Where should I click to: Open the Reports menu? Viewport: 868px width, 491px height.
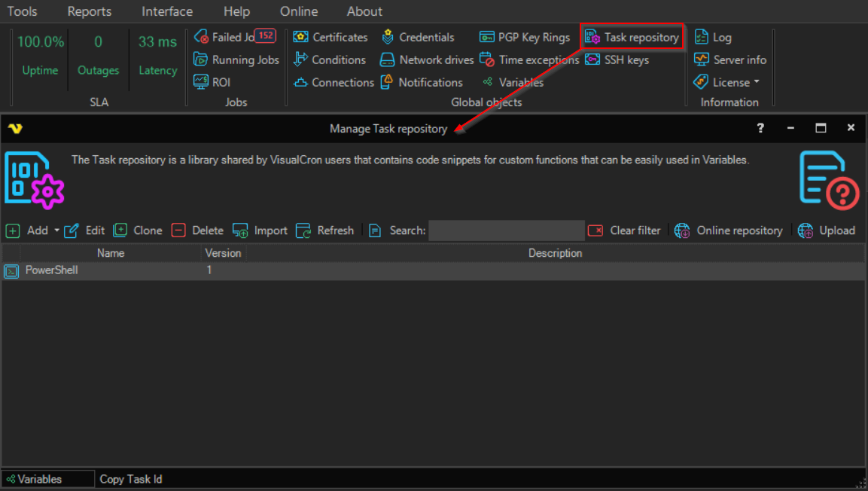[x=89, y=11]
